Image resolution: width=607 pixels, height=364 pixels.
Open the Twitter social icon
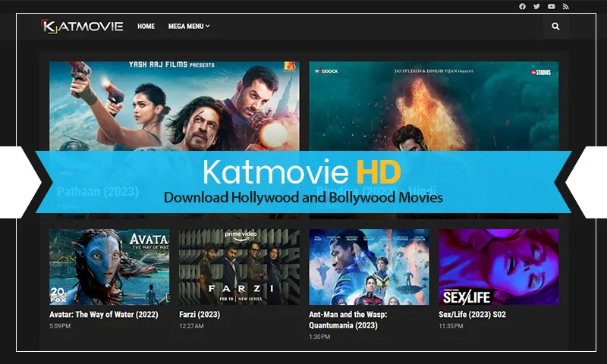pos(536,6)
